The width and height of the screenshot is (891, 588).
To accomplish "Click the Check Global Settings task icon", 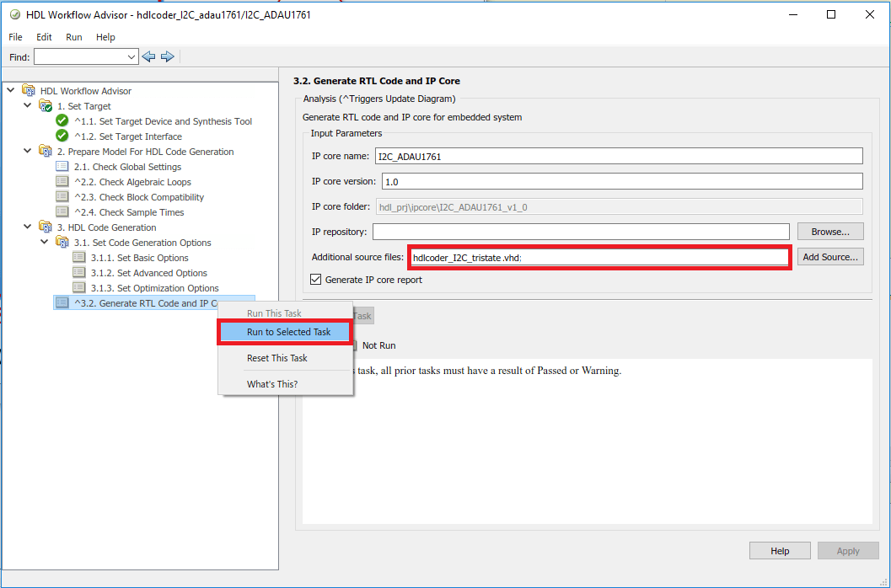I will point(62,167).
